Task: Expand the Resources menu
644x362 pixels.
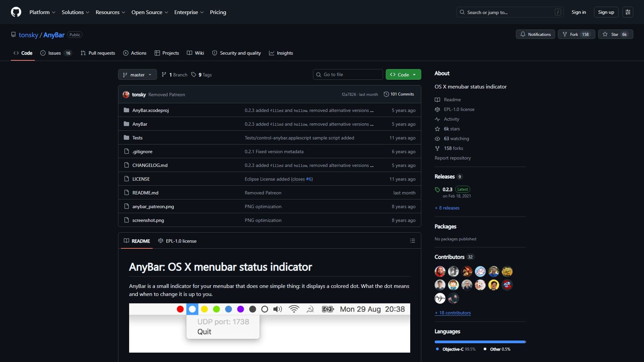Action: (x=110, y=12)
